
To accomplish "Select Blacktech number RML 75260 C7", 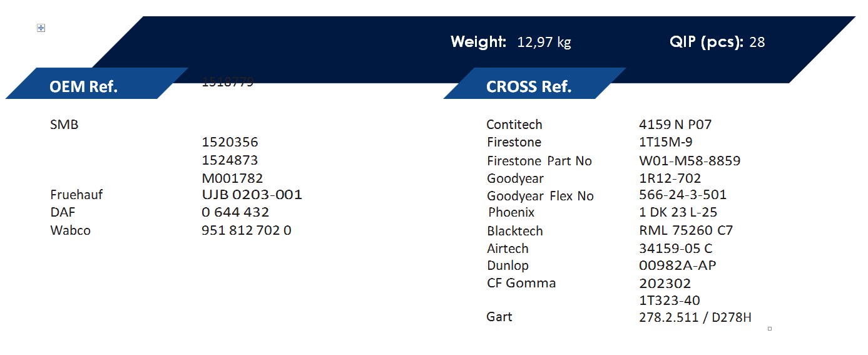I will coord(686,230).
